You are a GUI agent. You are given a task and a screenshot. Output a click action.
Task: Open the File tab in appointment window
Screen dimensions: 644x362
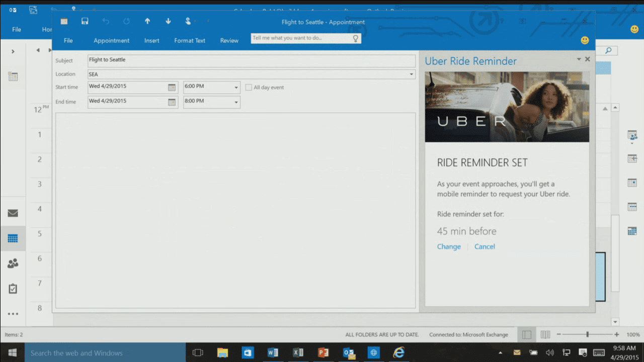(x=68, y=41)
